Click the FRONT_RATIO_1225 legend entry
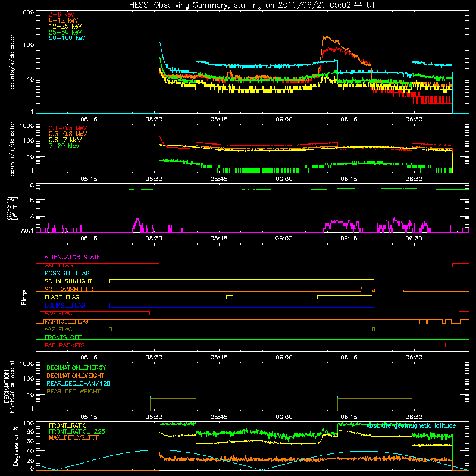Viewport: 476px width, 476px height. (x=77, y=431)
